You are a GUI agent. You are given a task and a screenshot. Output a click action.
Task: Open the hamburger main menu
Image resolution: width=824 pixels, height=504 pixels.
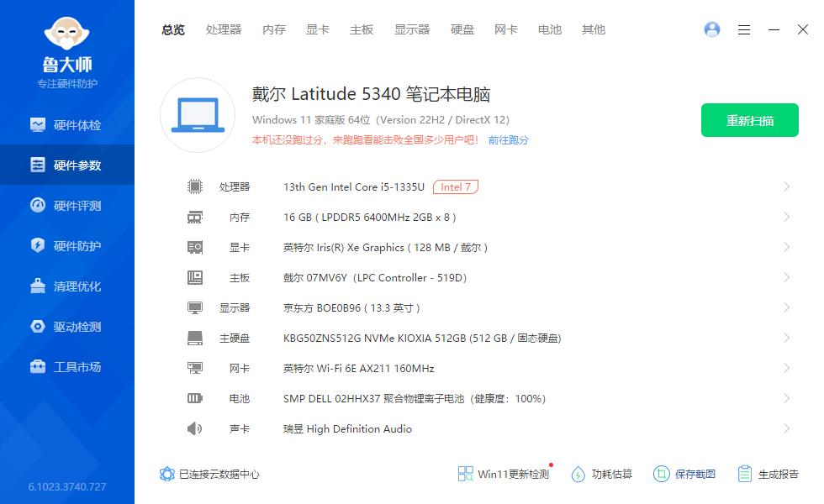[743, 30]
